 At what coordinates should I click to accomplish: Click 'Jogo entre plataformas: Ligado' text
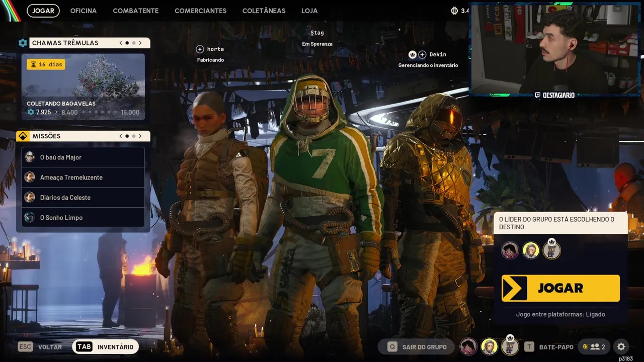pyautogui.click(x=560, y=314)
